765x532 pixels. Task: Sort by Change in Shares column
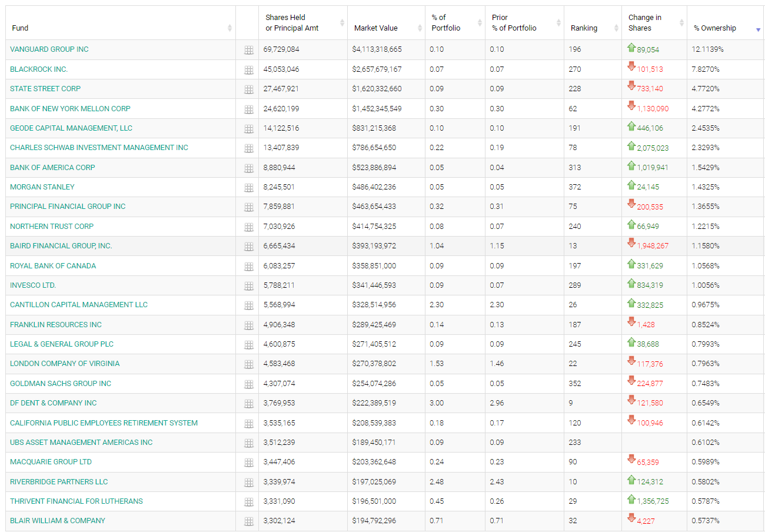[x=654, y=23]
